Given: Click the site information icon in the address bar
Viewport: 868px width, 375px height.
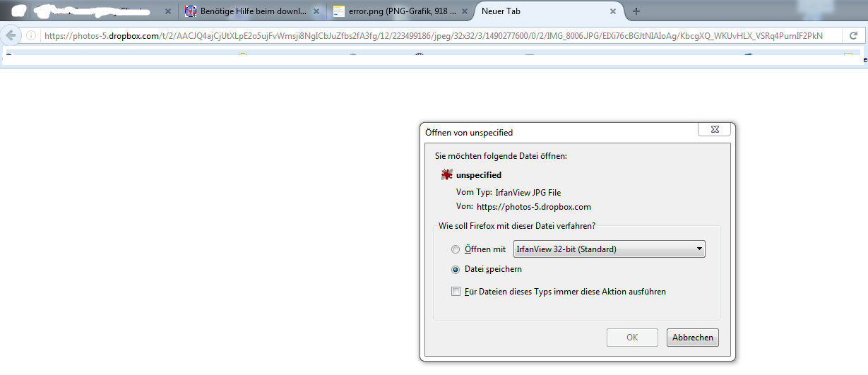Looking at the screenshot, I should [32, 36].
